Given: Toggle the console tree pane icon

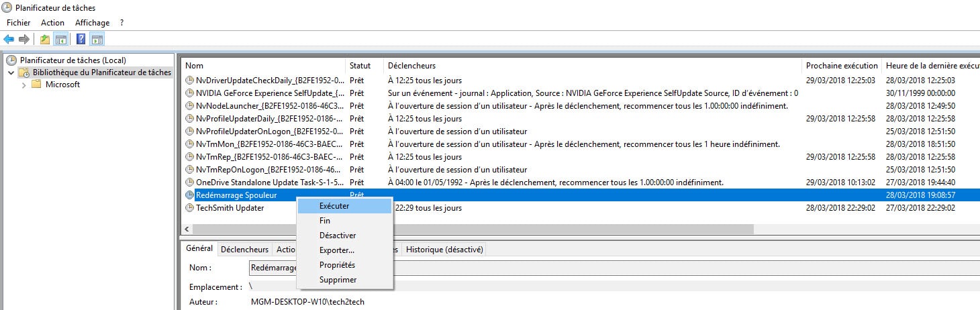Looking at the screenshot, I should coord(60,40).
